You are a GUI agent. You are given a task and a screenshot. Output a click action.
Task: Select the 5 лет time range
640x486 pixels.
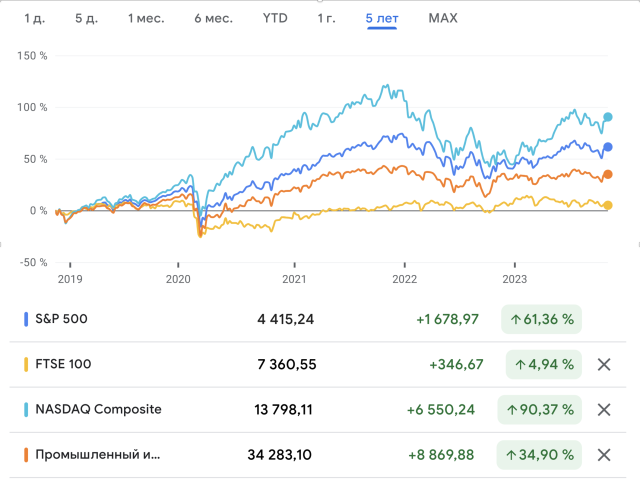pos(382,18)
